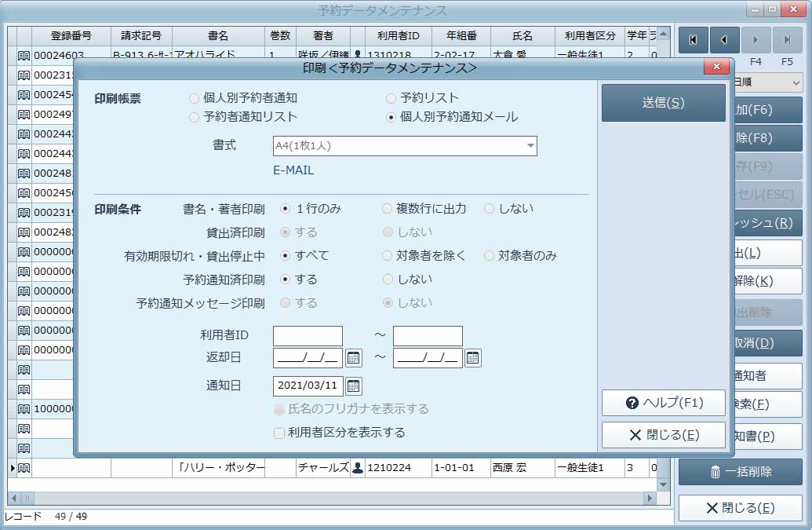Open calendar picker for 返却日 start date
Image resolution: width=812 pixels, height=530 pixels.
[353, 358]
